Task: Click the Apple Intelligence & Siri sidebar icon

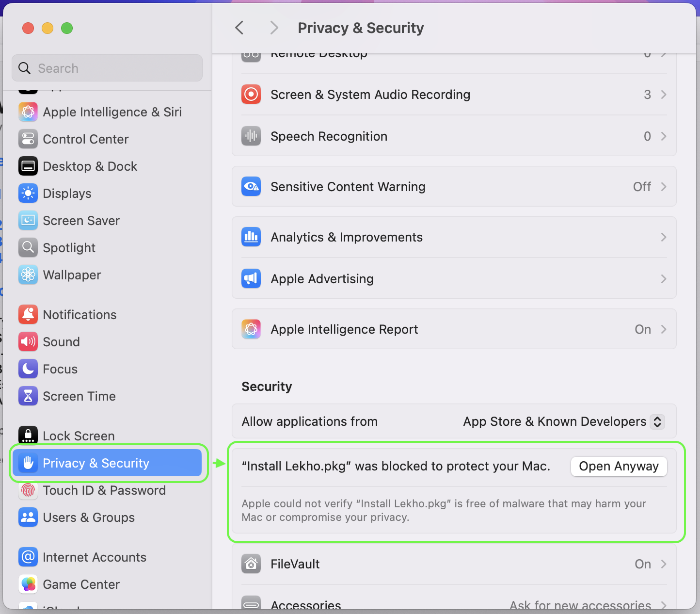Action: 28,112
